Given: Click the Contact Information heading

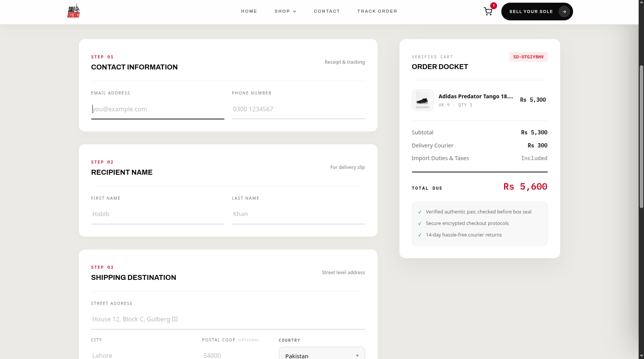Looking at the screenshot, I should click(x=134, y=67).
